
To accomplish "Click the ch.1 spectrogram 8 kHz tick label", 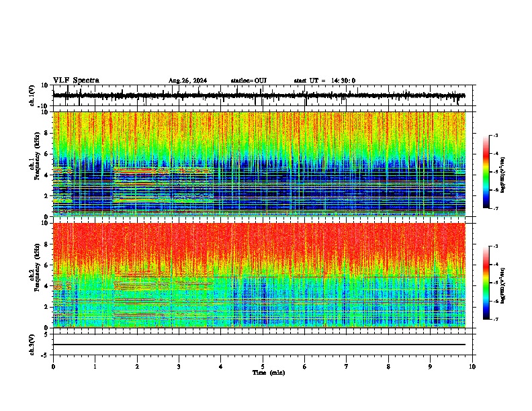I will click(x=46, y=133).
